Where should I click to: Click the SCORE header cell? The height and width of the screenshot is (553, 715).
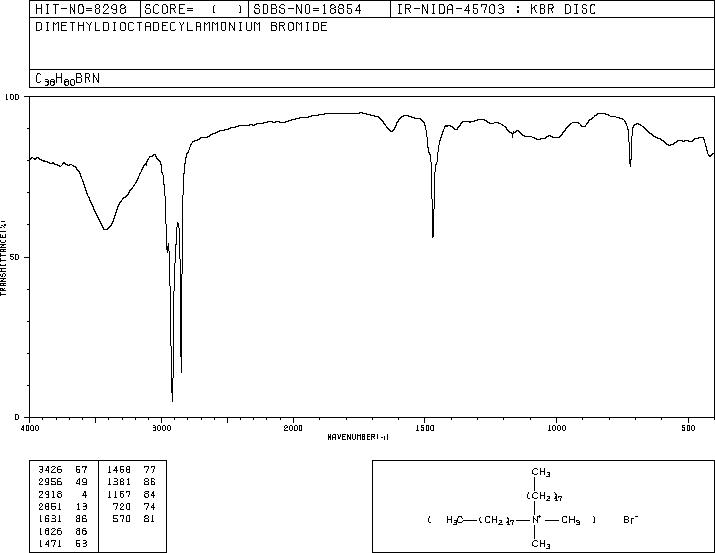click(194, 9)
